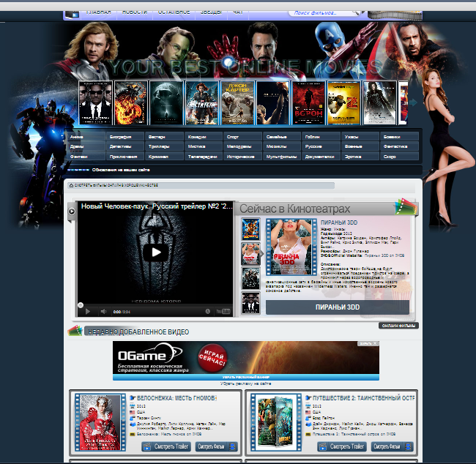Select the Аниме genre

click(x=86, y=137)
